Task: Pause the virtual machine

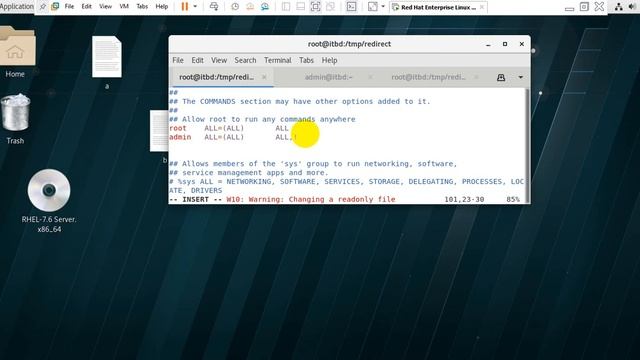Action: 184,7
